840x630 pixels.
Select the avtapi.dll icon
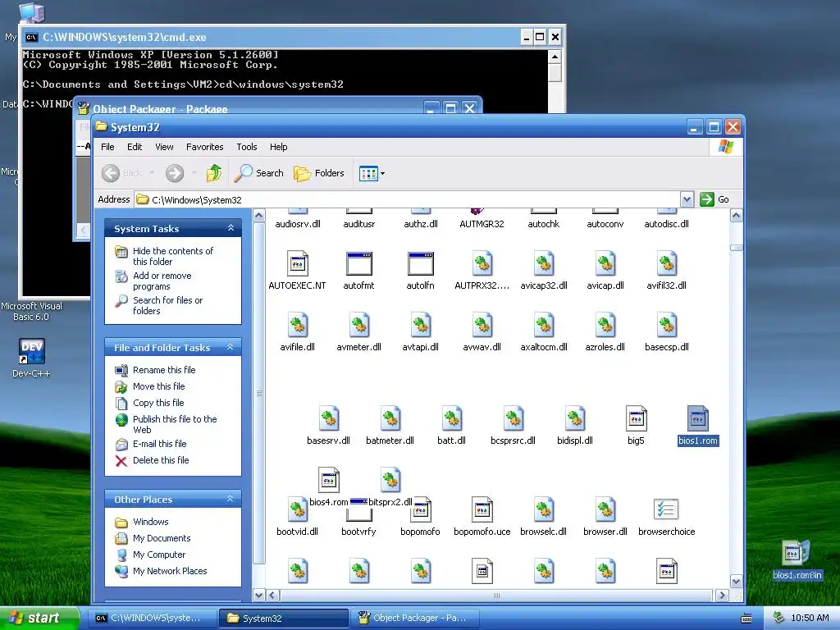pyautogui.click(x=421, y=325)
